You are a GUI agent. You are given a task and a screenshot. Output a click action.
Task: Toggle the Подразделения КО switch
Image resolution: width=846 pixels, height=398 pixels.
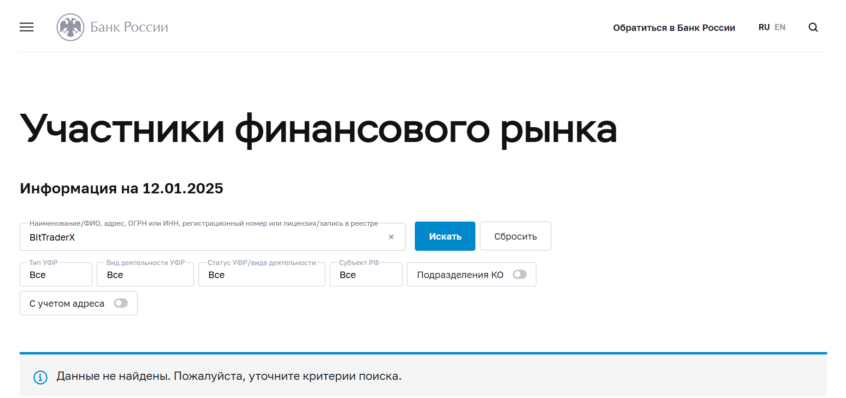pos(520,275)
